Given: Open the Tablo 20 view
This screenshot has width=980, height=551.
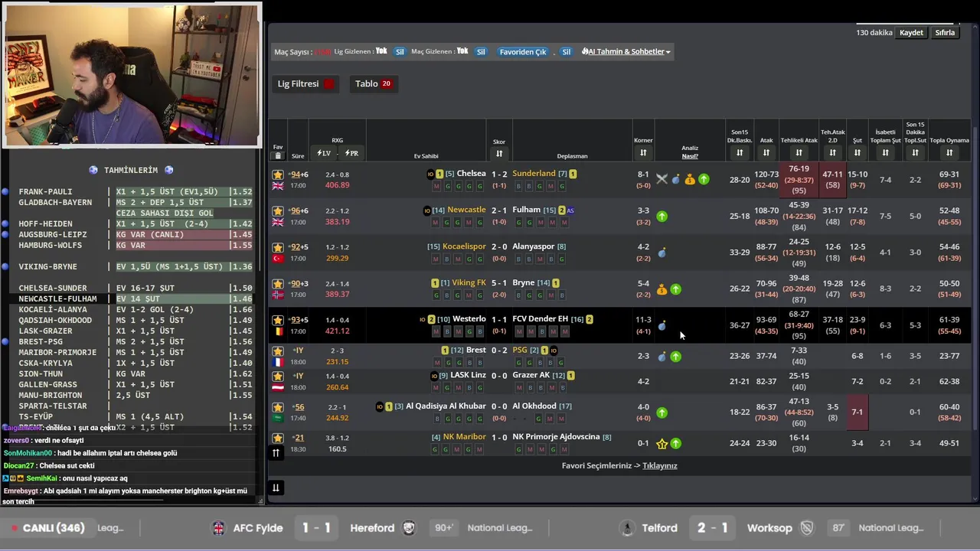Looking at the screenshot, I should click(x=374, y=83).
